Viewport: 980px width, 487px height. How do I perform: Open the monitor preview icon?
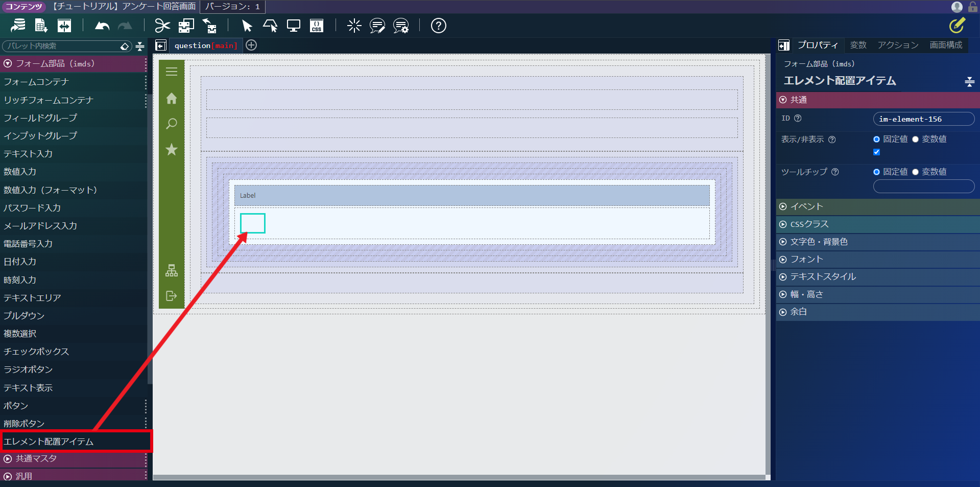294,26
